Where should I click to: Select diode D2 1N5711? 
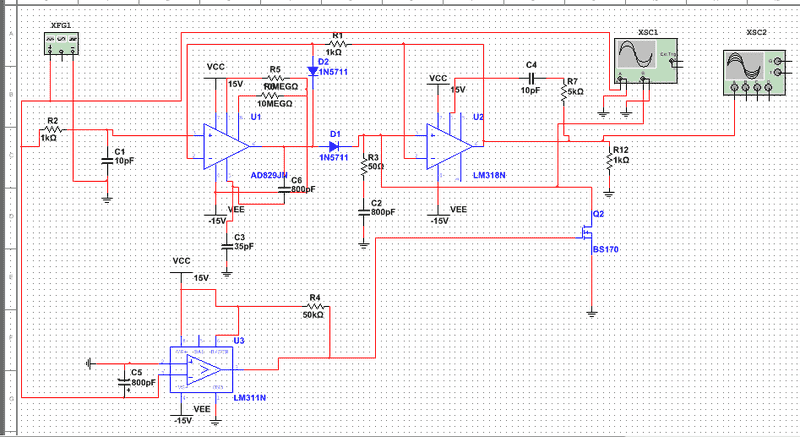click(313, 71)
